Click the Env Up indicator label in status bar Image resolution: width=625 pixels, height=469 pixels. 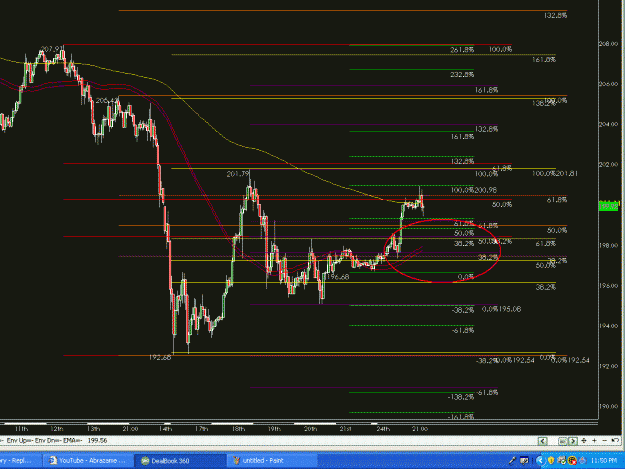tap(19, 440)
